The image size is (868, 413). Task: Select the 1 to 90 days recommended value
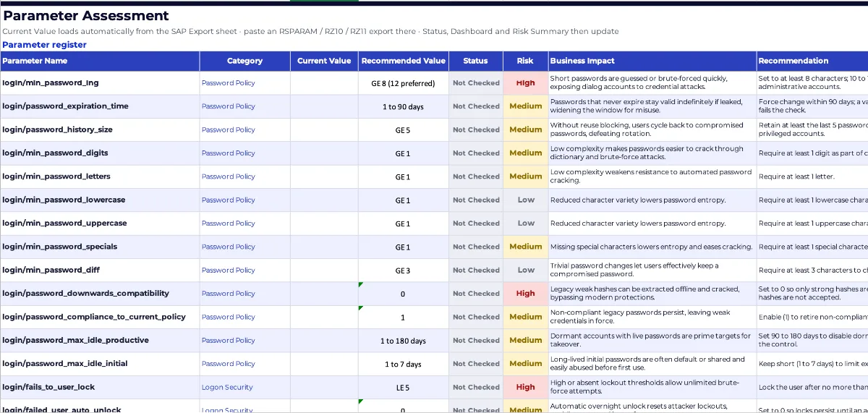[x=404, y=106]
